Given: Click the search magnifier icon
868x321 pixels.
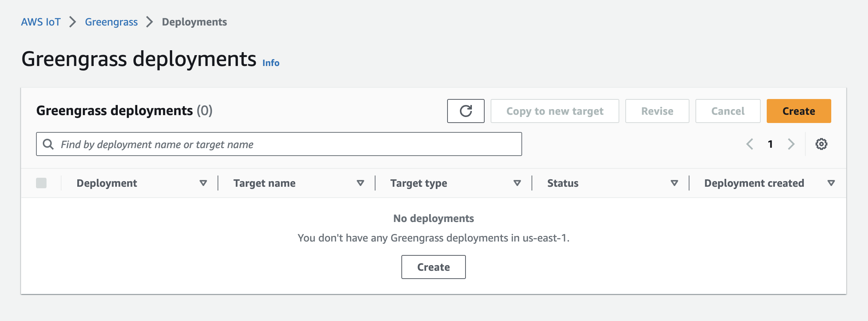Looking at the screenshot, I should click(x=48, y=144).
